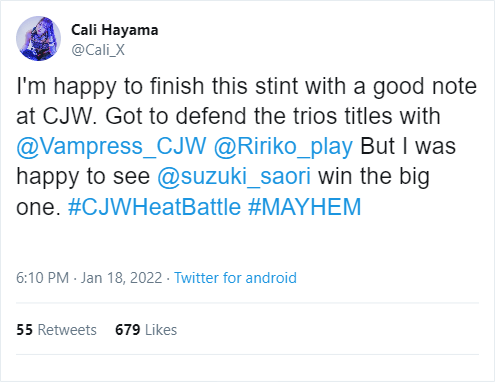
Task: Open the @suzuki_saori profile mention
Action: coord(234,176)
